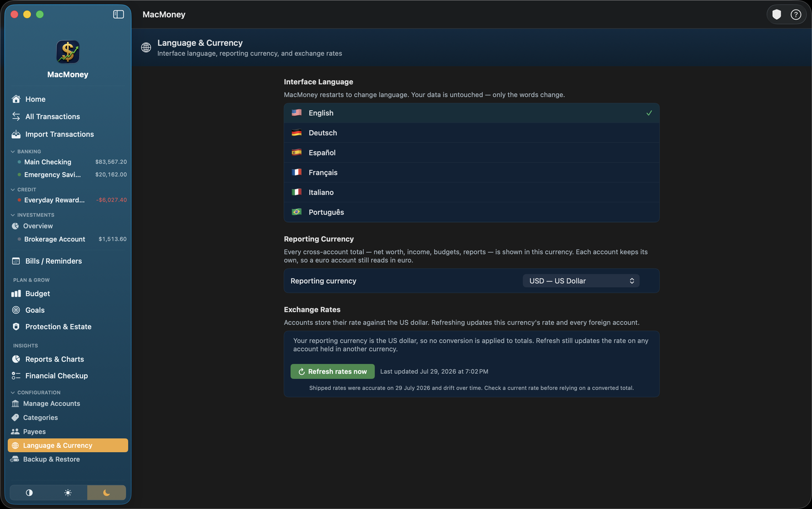This screenshot has width=812, height=509.
Task: Click the Reports & Charts pie icon
Action: pos(16,359)
